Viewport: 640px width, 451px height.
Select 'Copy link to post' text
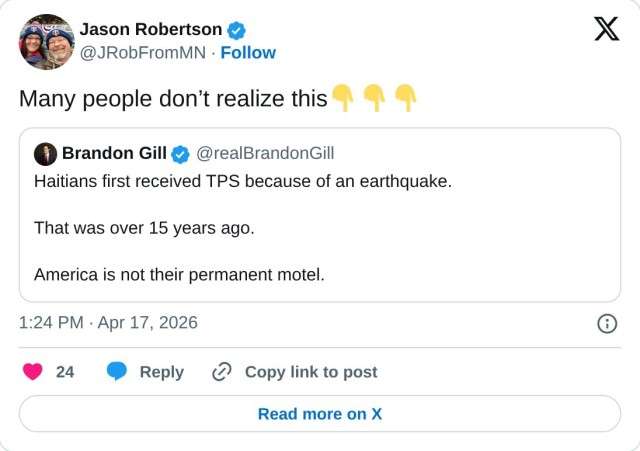tap(311, 372)
